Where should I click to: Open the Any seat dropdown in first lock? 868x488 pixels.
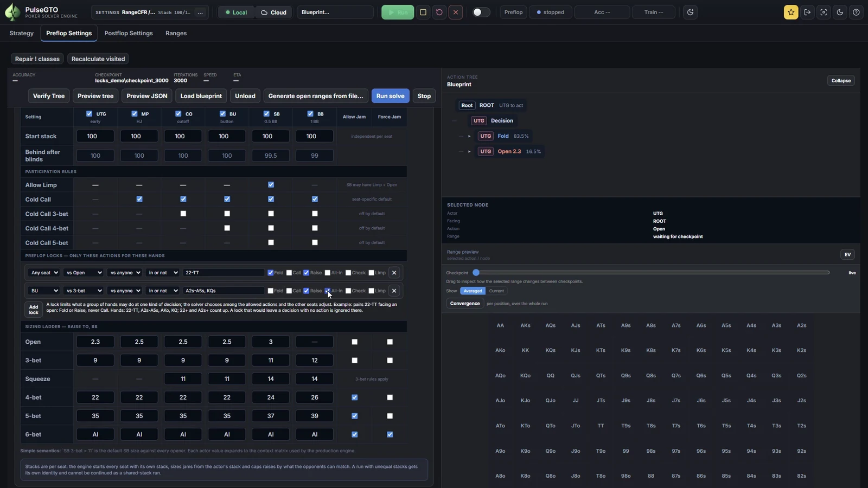pyautogui.click(x=43, y=273)
